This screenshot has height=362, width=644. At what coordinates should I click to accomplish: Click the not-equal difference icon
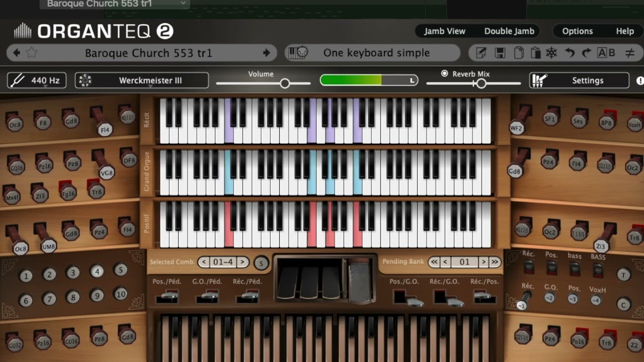629,53
